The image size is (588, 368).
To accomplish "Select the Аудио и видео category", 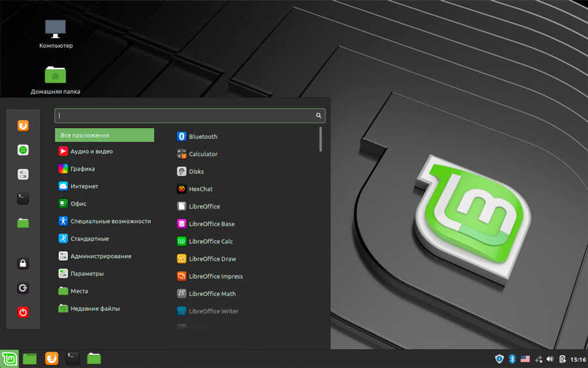I will [x=91, y=151].
